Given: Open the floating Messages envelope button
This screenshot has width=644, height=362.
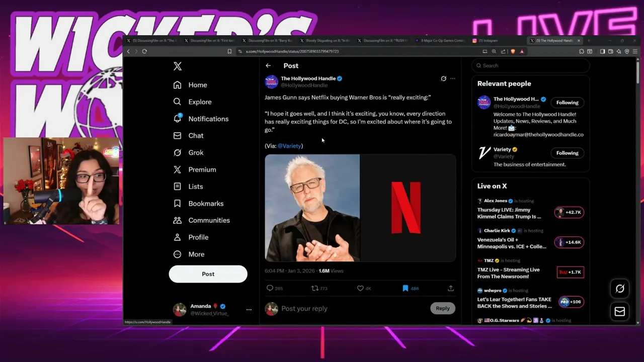Looking at the screenshot, I should point(620,312).
